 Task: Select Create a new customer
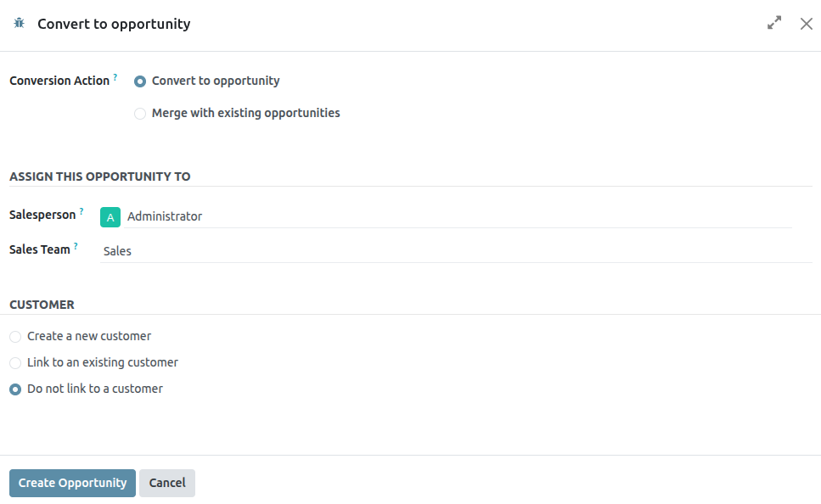[x=15, y=337]
